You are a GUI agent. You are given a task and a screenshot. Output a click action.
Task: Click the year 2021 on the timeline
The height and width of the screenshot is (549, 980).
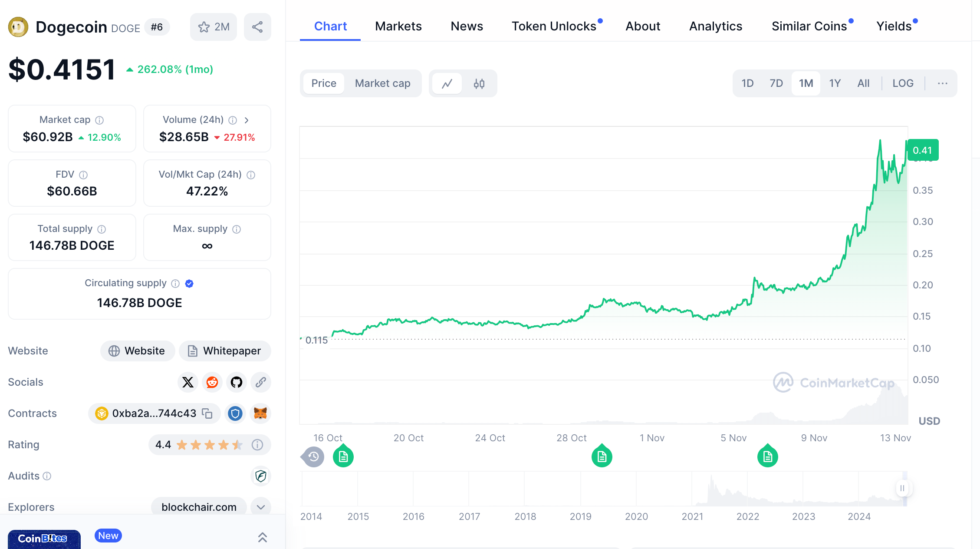pyautogui.click(x=692, y=516)
